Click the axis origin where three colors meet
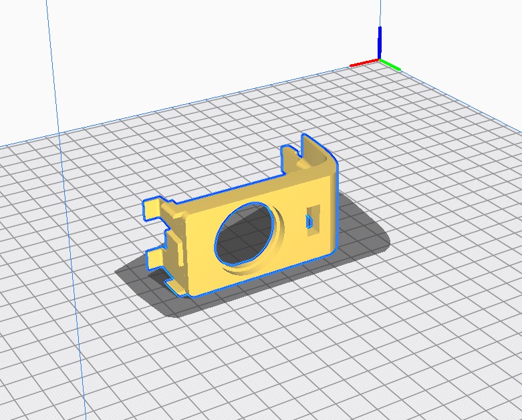This screenshot has height=420, width=522. pyautogui.click(x=380, y=61)
